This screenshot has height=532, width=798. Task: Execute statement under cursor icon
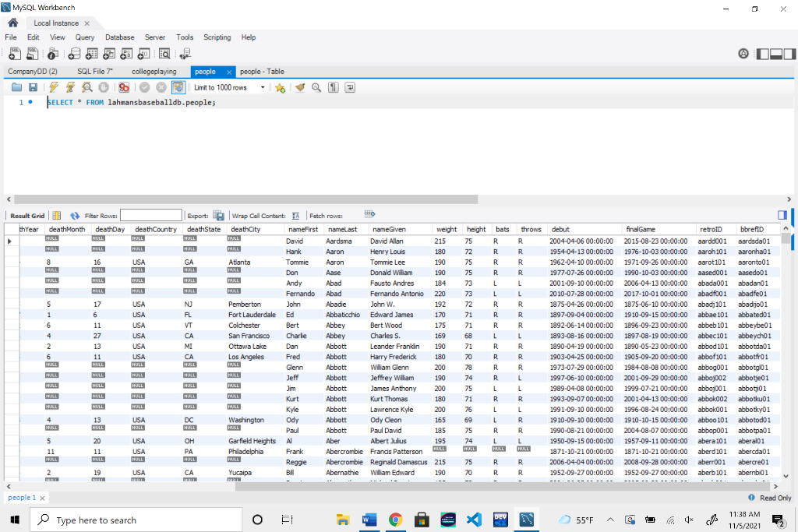(70, 87)
